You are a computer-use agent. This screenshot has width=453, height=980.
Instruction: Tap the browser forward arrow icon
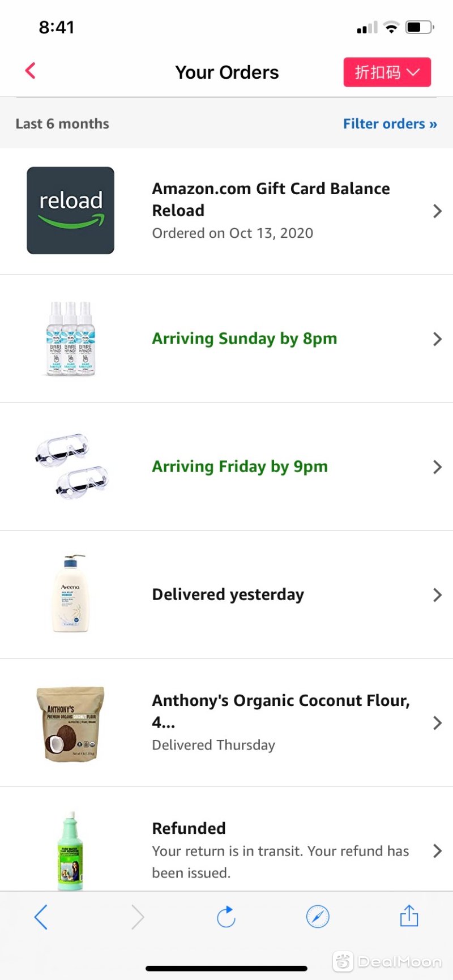pyautogui.click(x=138, y=917)
